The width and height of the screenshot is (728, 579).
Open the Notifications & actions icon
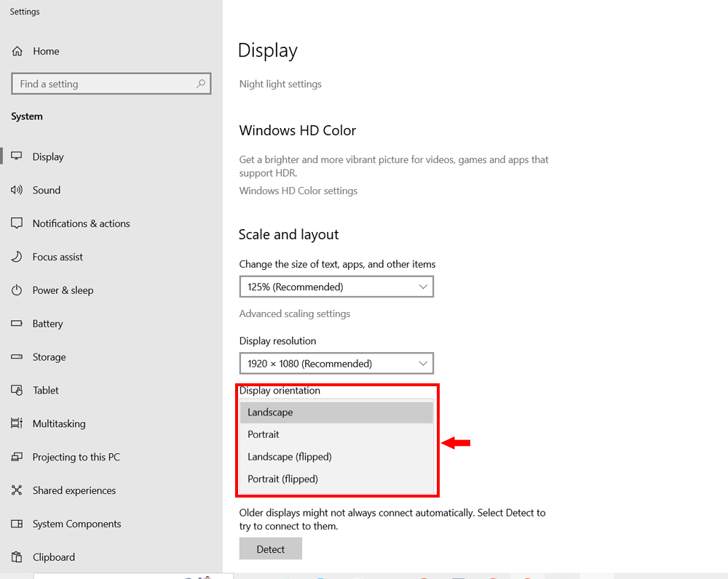pyautogui.click(x=17, y=223)
